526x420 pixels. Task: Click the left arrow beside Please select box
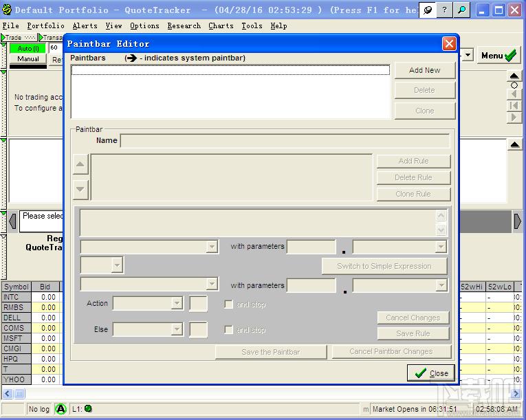12,221
